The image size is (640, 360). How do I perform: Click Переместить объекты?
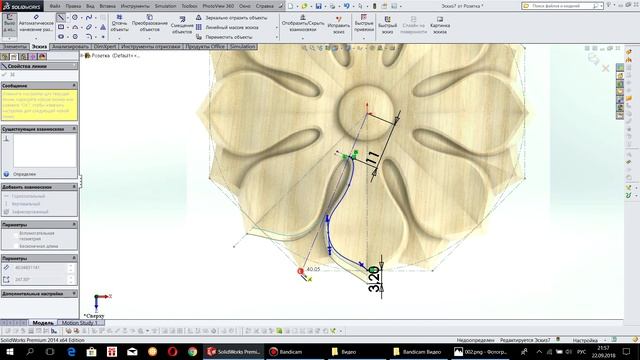click(x=224, y=37)
